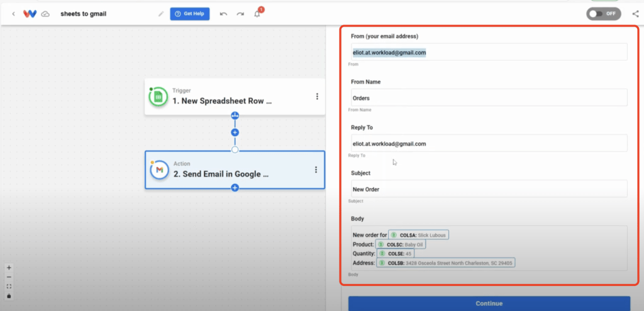Switch the workflow OFF toggle on
The width and height of the screenshot is (644, 311).
603,14
